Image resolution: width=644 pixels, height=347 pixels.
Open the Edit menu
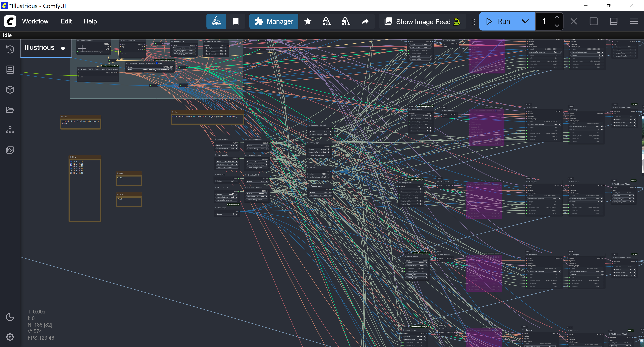coord(66,21)
